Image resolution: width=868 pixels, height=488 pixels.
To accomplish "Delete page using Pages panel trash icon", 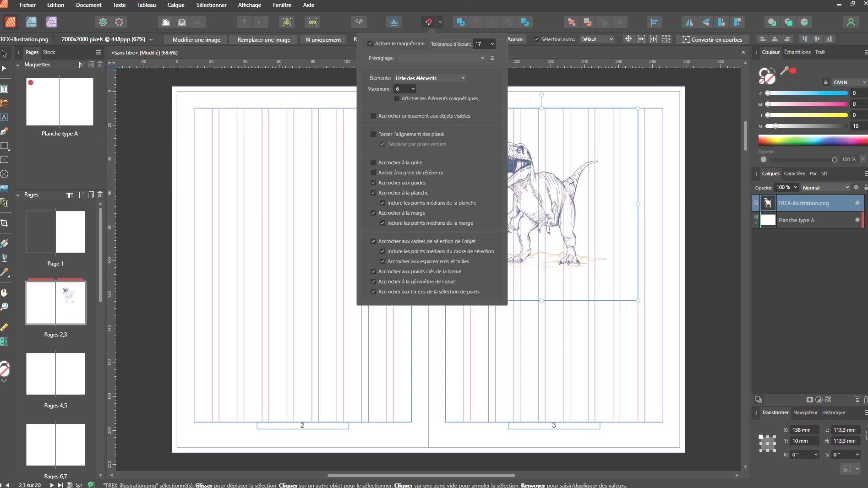I will coord(100,195).
